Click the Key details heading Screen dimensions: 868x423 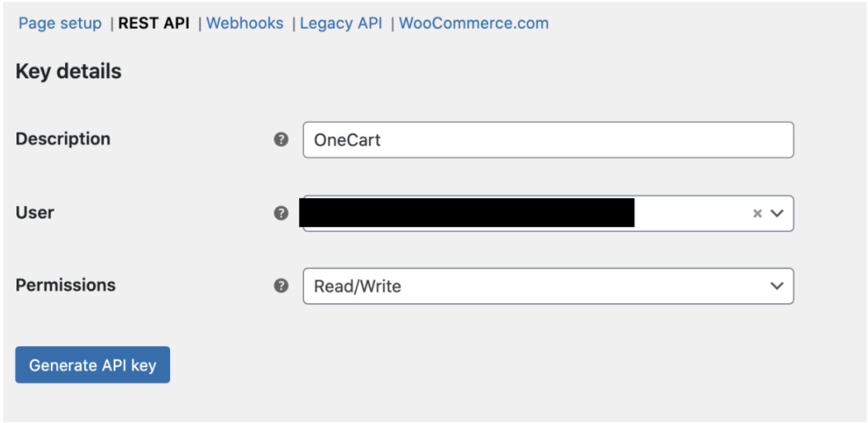[x=68, y=72]
